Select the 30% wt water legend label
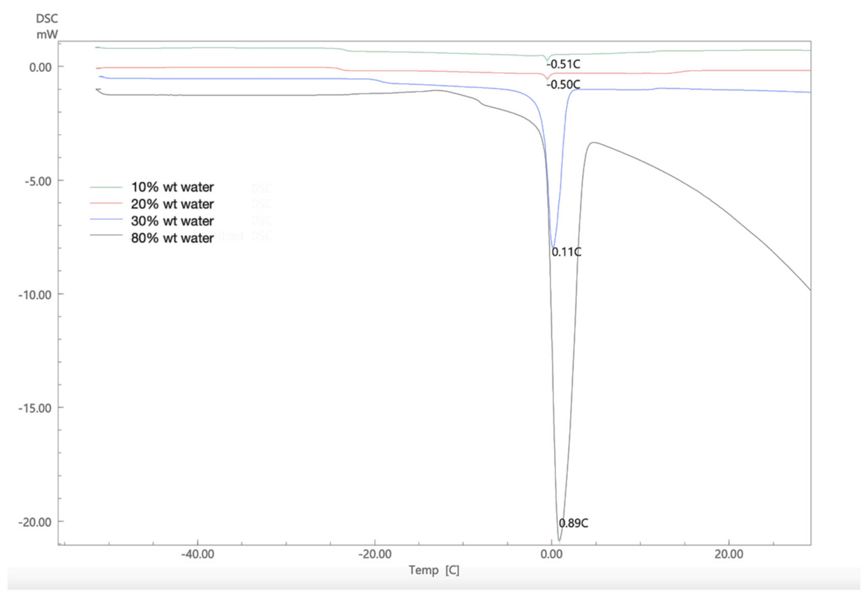Image resolution: width=868 pixels, height=596 pixels. [172, 221]
